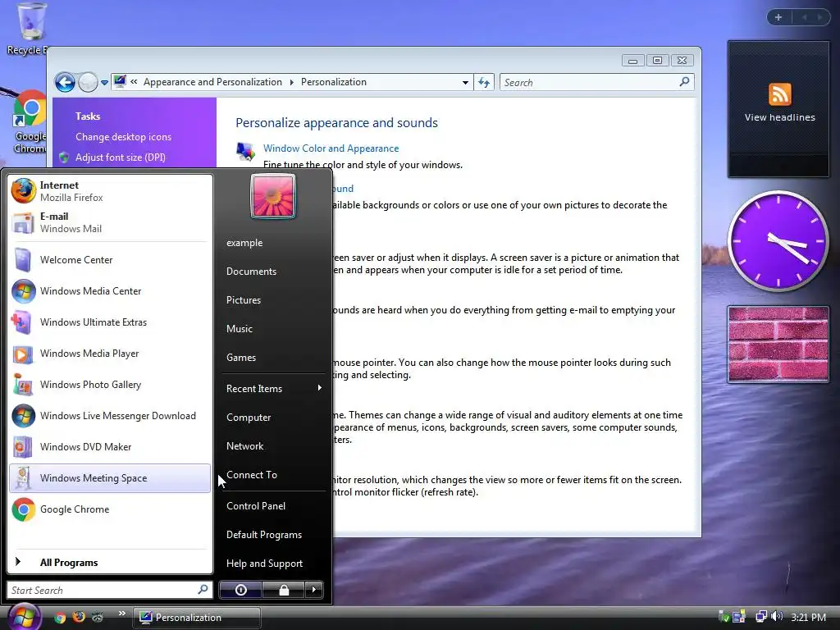Expand Quick Launch overflow chevron

click(121, 614)
